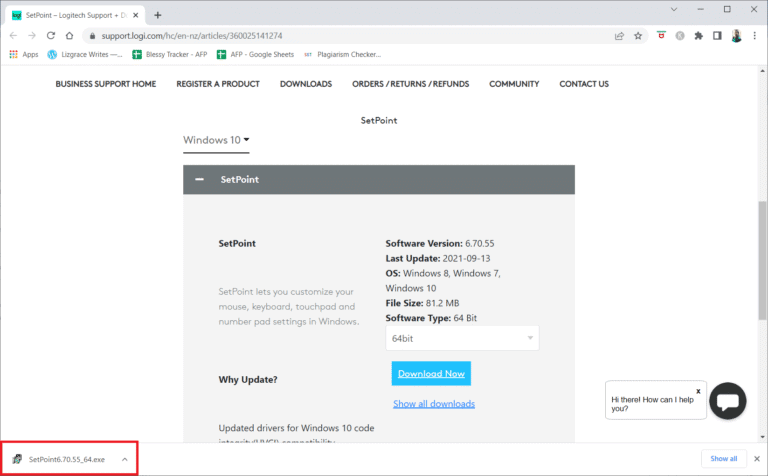Viewport: 768px width, 476px height.
Task: Go to BUSINESS SUPPORT HOME
Action: click(105, 84)
